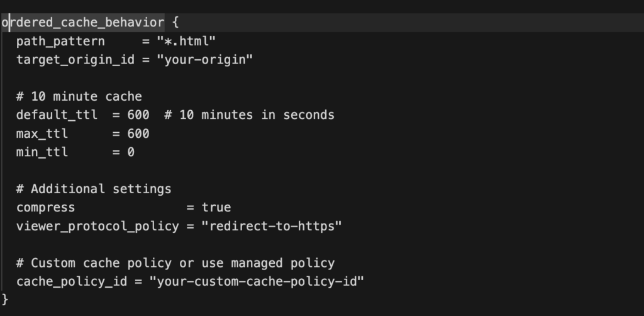This screenshot has height=316, width=644.
Task: Click the true value of compress
Action: pyautogui.click(x=216, y=207)
